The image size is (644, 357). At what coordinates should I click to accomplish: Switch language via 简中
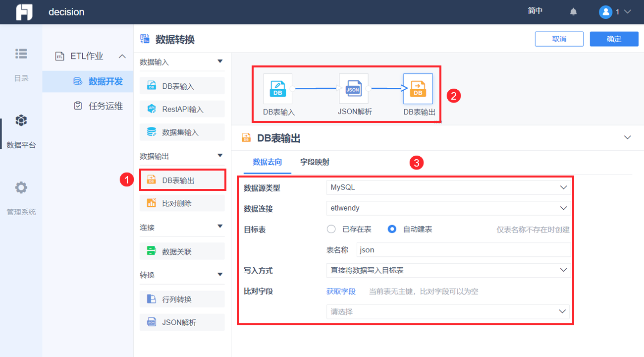click(x=536, y=11)
